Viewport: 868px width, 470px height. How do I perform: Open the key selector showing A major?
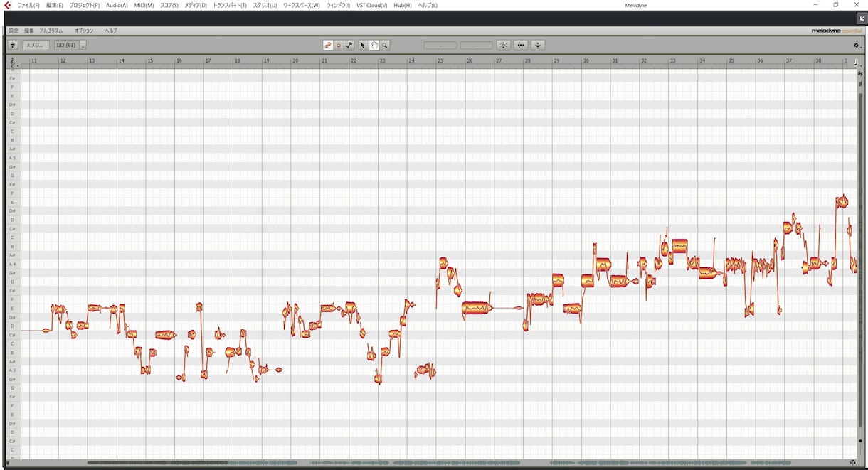tap(36, 45)
